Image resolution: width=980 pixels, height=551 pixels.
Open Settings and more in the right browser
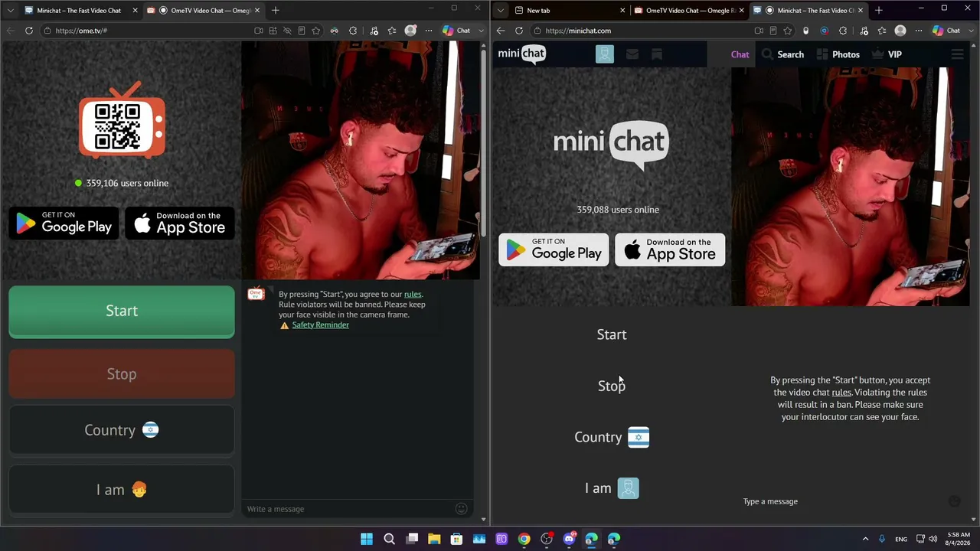(917, 31)
